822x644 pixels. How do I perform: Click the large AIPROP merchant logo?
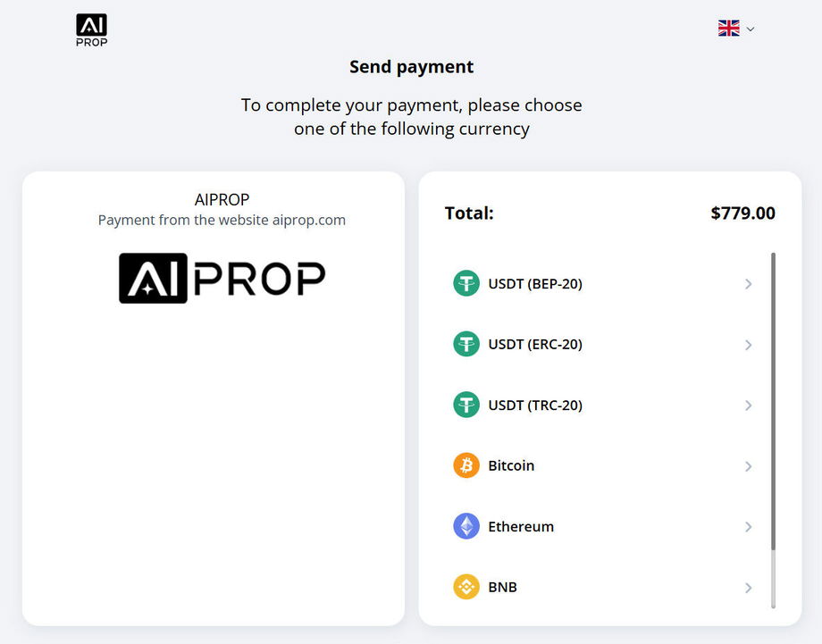(222, 278)
